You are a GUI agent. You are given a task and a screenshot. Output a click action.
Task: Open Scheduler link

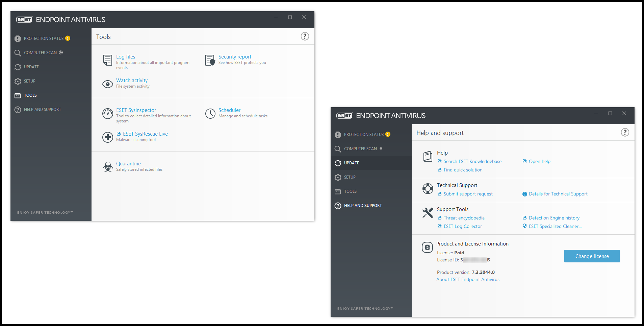[229, 110]
